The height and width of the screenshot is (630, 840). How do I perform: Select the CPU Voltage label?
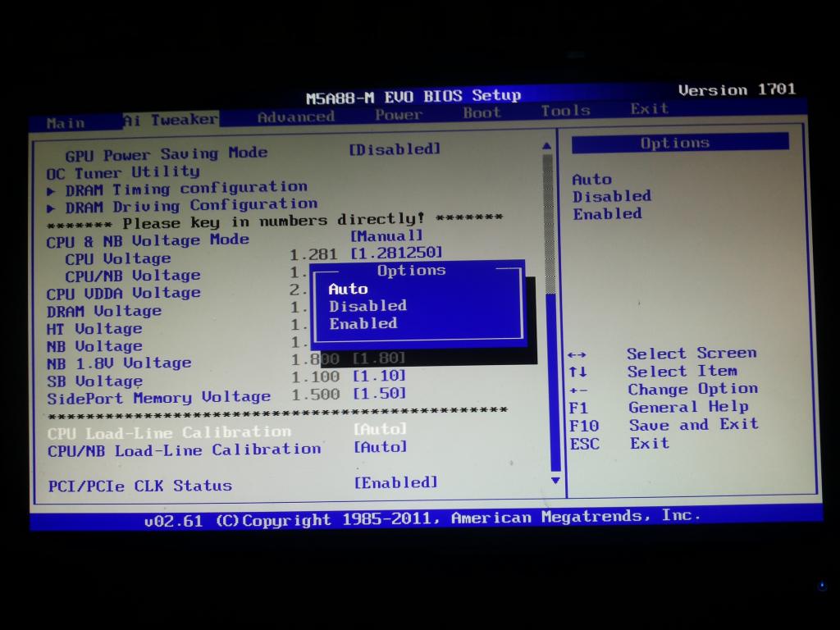(118, 258)
